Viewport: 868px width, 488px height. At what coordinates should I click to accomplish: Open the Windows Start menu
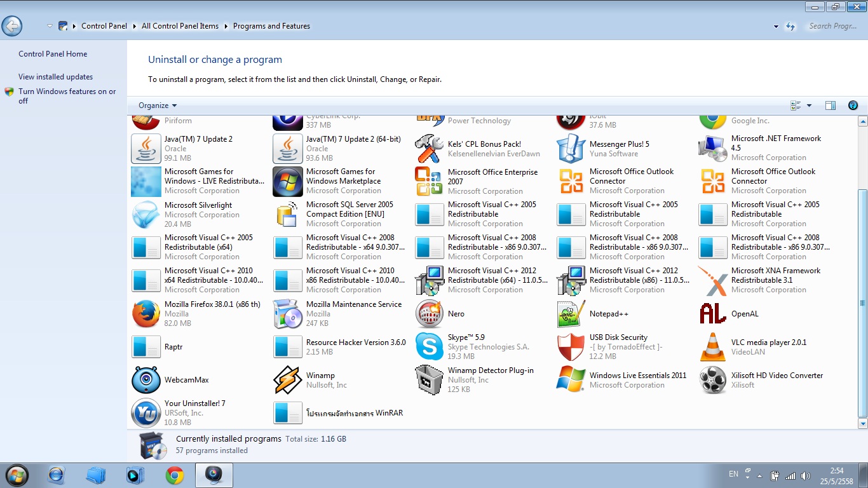(17, 475)
